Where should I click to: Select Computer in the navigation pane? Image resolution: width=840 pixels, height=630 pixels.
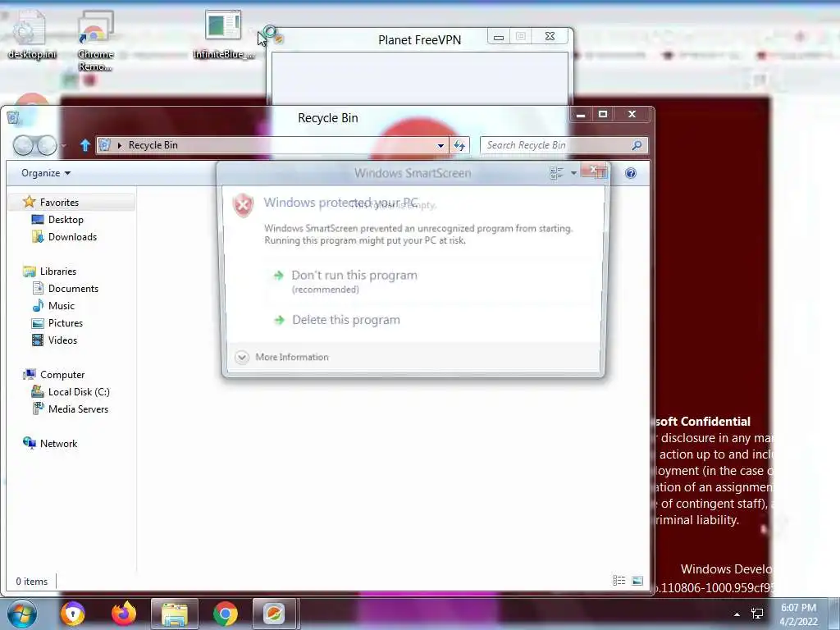(62, 374)
